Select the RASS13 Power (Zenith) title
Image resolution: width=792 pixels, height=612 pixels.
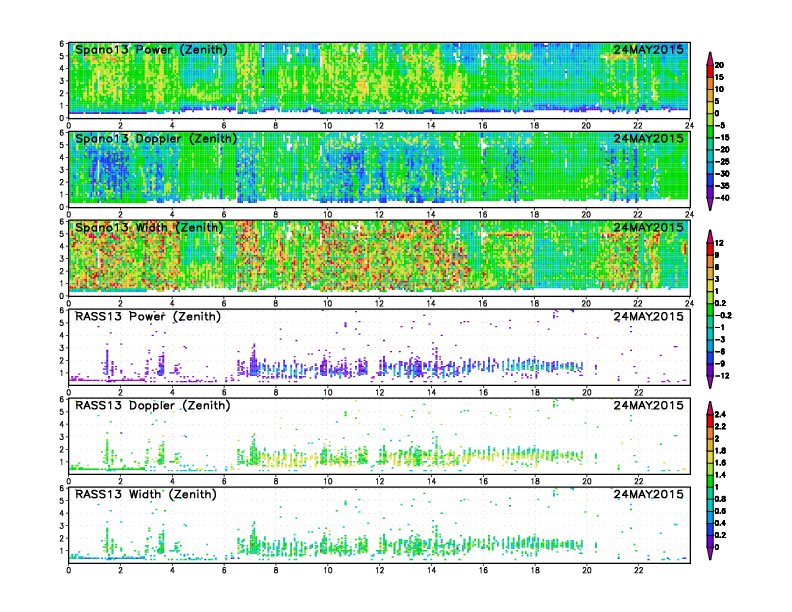[148, 316]
